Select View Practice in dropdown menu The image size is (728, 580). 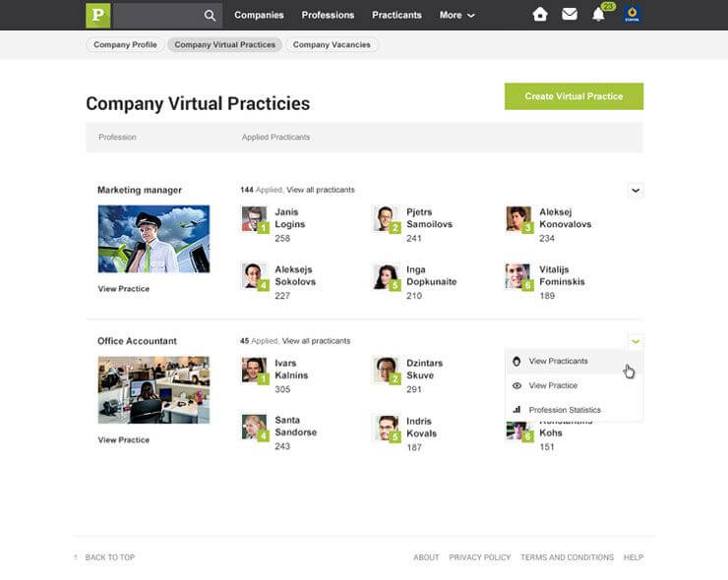pyautogui.click(x=574, y=385)
